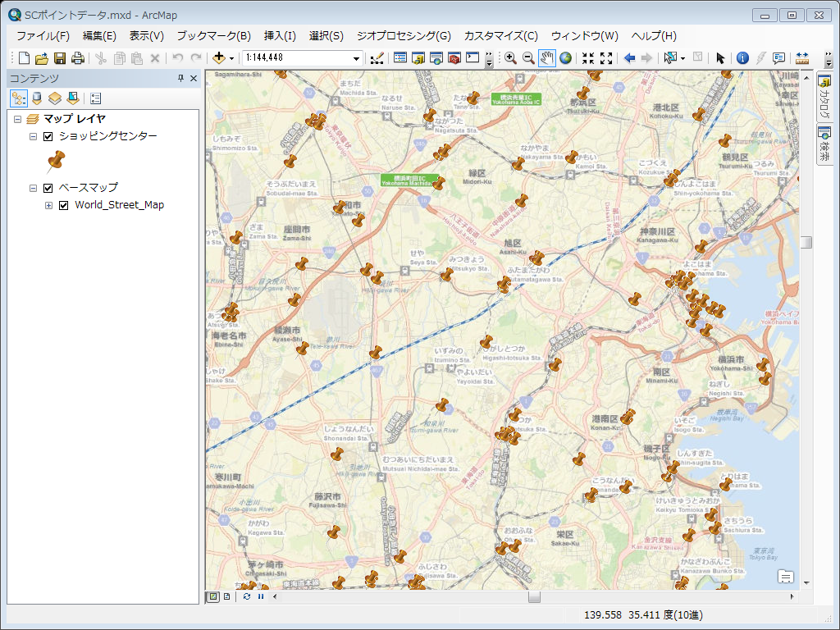This screenshot has width=840, height=630.
Task: Open the Table of Contents window
Action: coord(399,58)
